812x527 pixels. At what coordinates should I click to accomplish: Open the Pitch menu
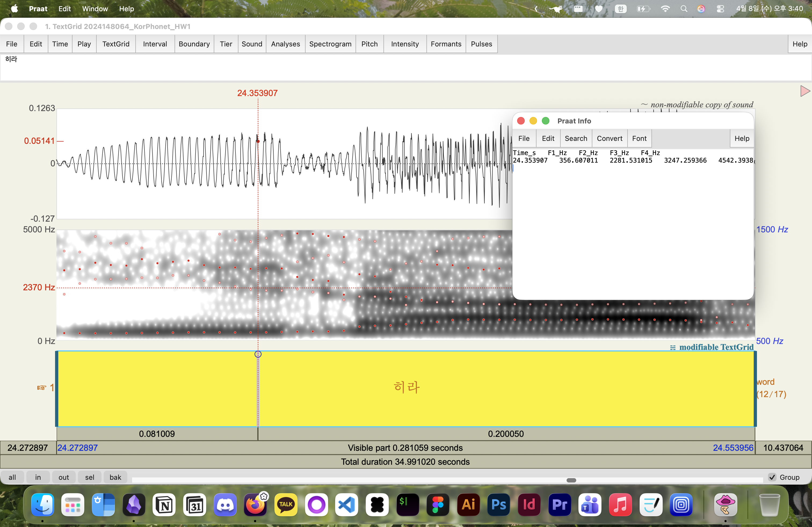tap(369, 44)
